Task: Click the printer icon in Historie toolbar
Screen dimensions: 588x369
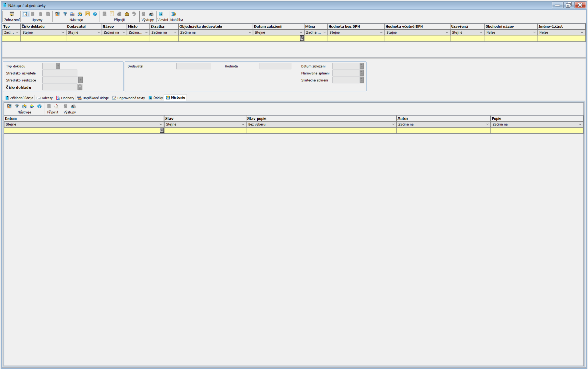Action: click(73, 106)
